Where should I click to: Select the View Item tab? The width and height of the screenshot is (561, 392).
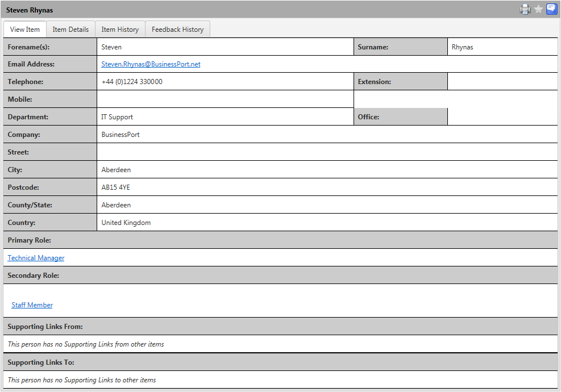24,30
